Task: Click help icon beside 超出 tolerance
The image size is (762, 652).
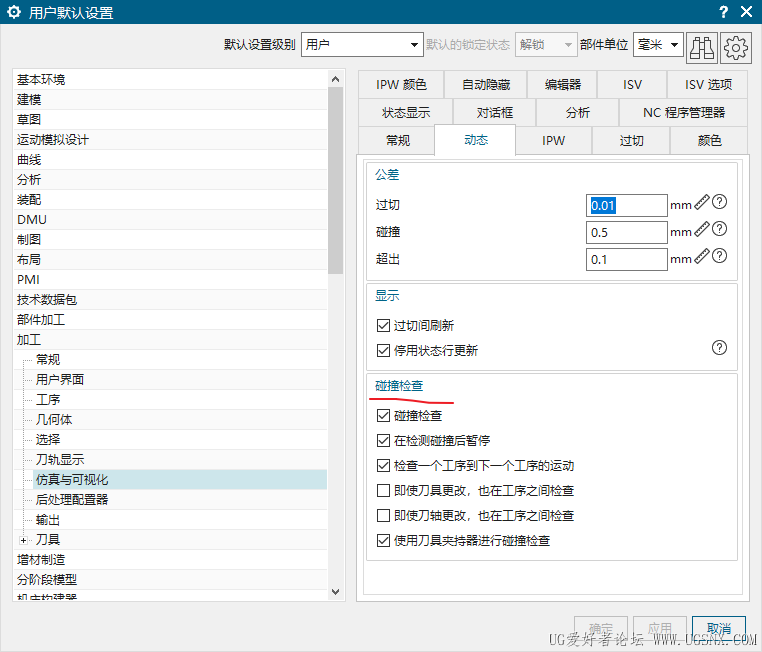Action: (719, 256)
